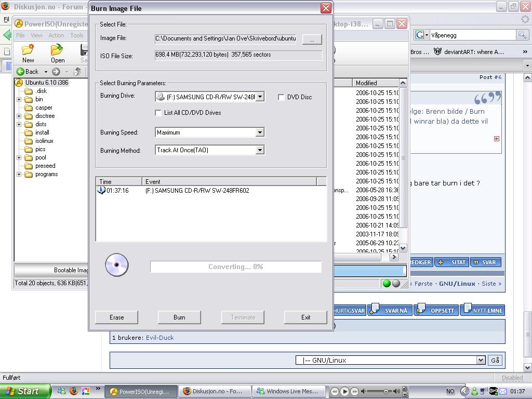Viewport: 532px width, 399px height.
Task: Open the Burning Method dropdown
Action: tap(260, 150)
